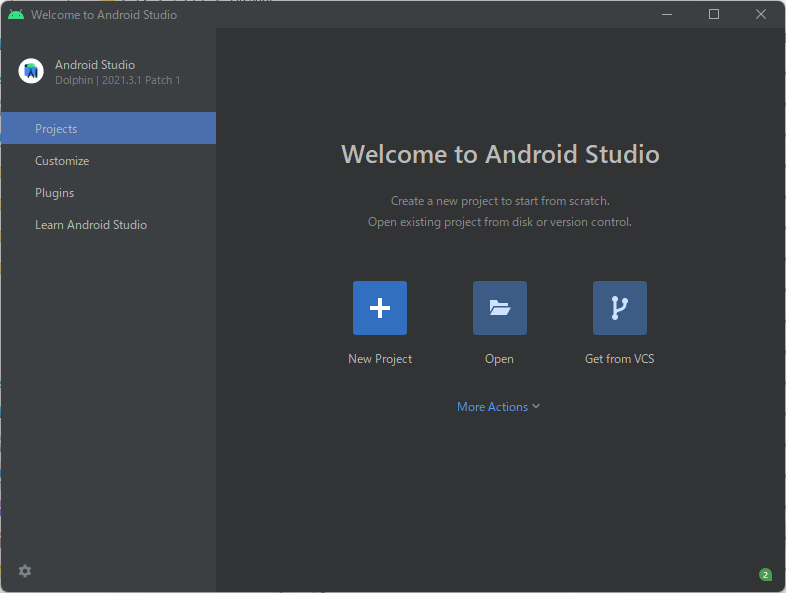786x593 pixels.
Task: Click the Open folder icon
Action: [500, 308]
